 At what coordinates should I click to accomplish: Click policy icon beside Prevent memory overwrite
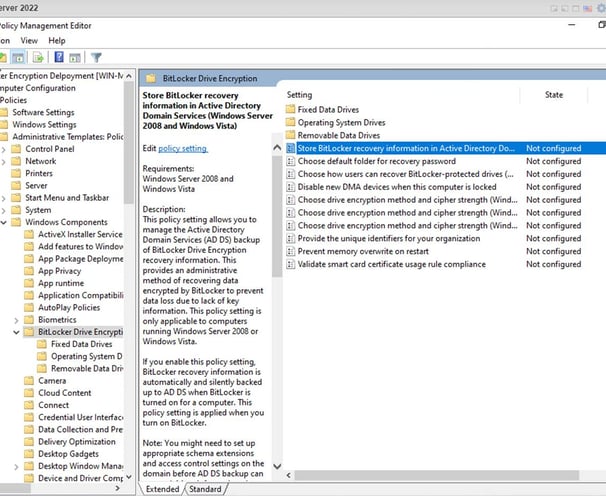pos(290,251)
